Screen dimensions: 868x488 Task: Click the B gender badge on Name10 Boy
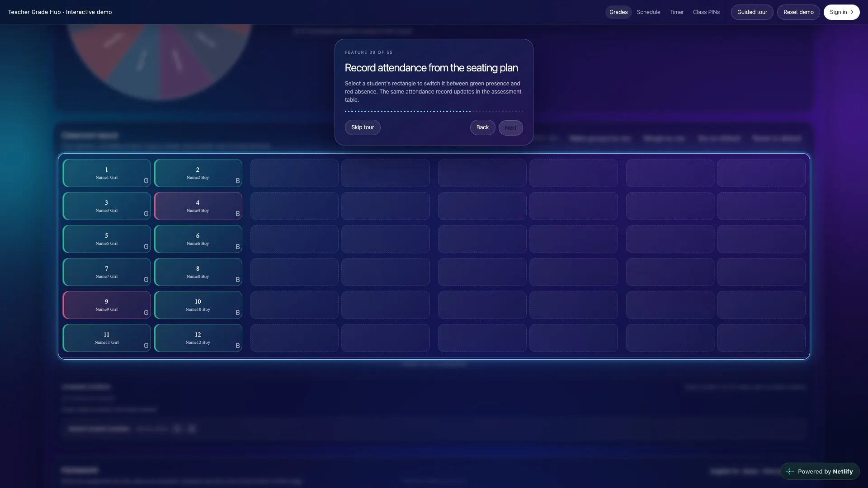point(237,313)
